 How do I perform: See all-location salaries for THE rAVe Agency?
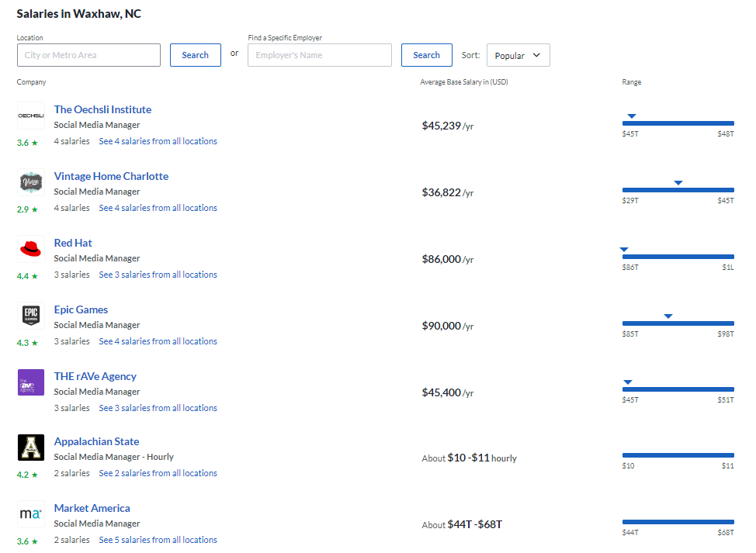tap(158, 408)
